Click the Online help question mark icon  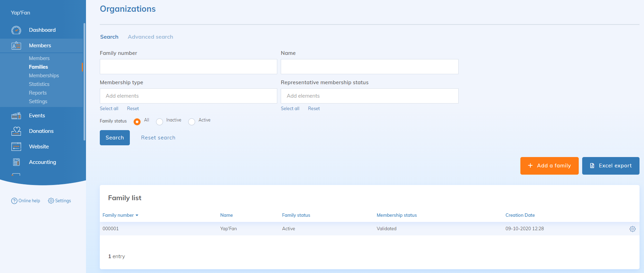tap(14, 201)
